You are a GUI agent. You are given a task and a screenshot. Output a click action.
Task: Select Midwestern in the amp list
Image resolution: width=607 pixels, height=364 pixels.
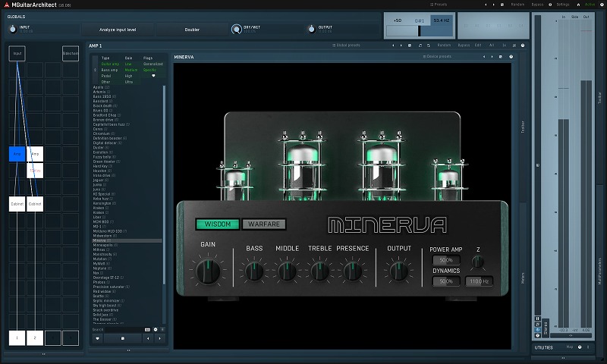pos(103,235)
